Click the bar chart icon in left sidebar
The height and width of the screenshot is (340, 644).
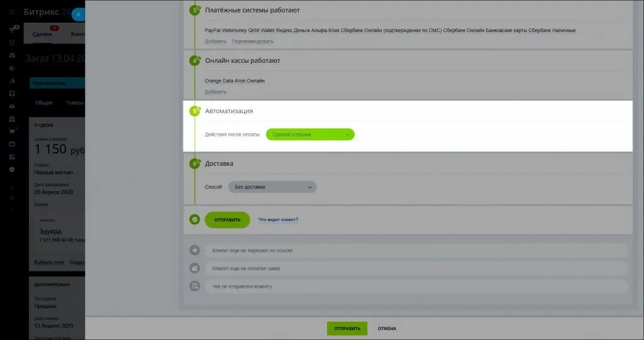(x=12, y=81)
